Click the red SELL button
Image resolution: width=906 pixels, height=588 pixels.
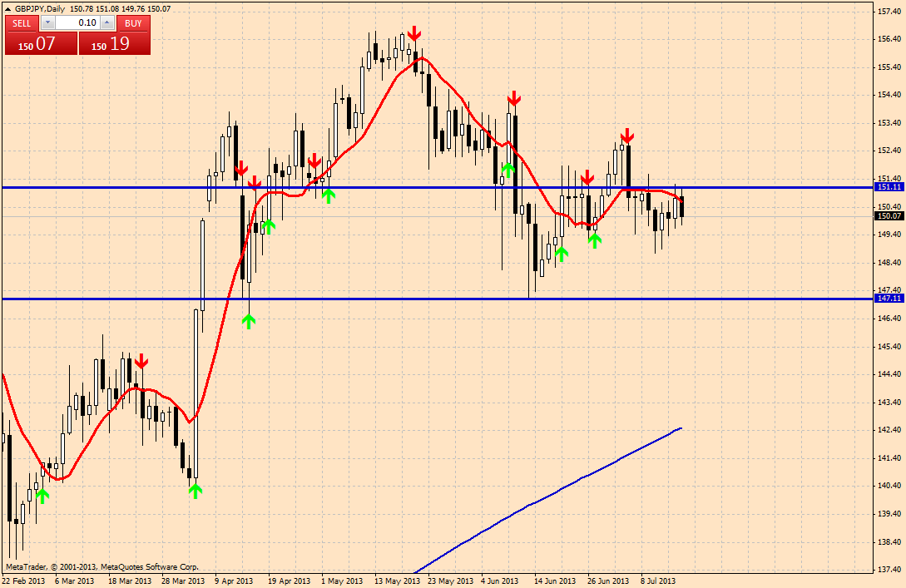[x=22, y=23]
